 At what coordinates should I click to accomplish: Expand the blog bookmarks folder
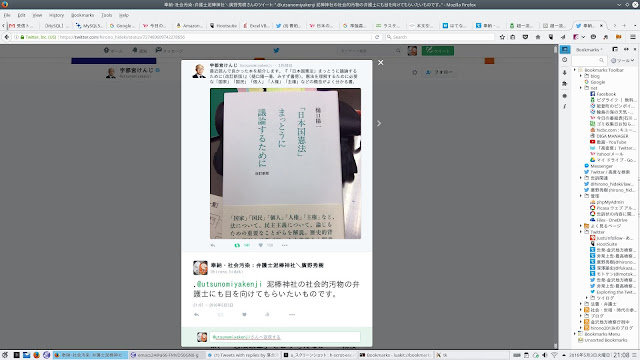(581, 76)
